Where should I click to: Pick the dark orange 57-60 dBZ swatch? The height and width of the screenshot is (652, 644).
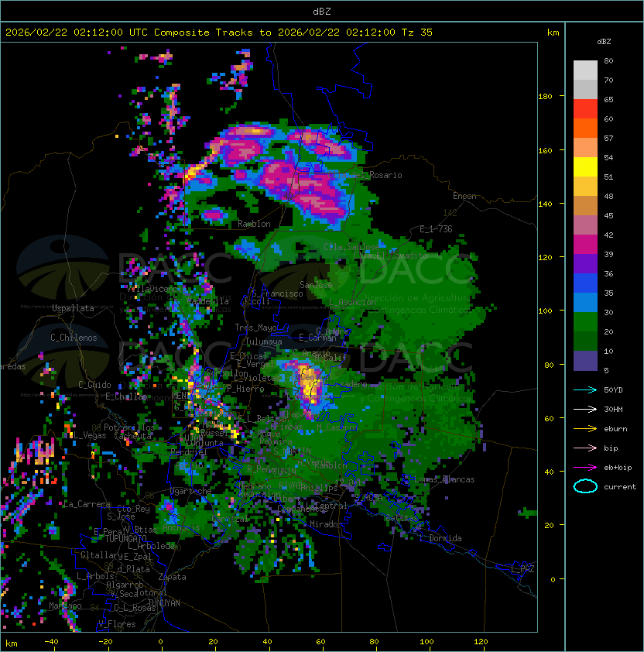(585, 128)
